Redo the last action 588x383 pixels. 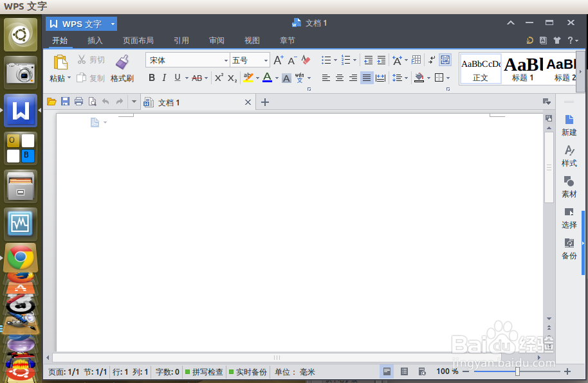pos(119,102)
